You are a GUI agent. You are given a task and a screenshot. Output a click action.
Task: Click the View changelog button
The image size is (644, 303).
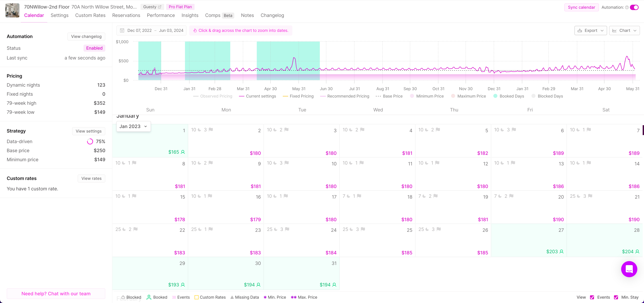[x=86, y=37]
